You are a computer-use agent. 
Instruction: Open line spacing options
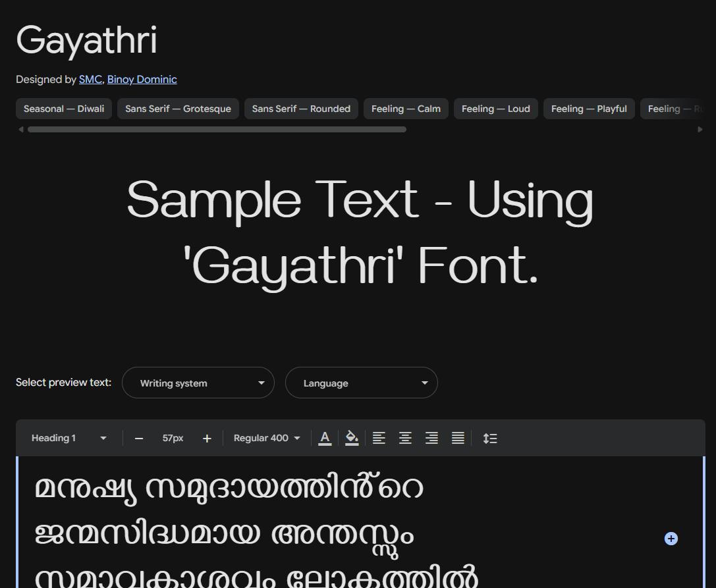[x=490, y=439]
